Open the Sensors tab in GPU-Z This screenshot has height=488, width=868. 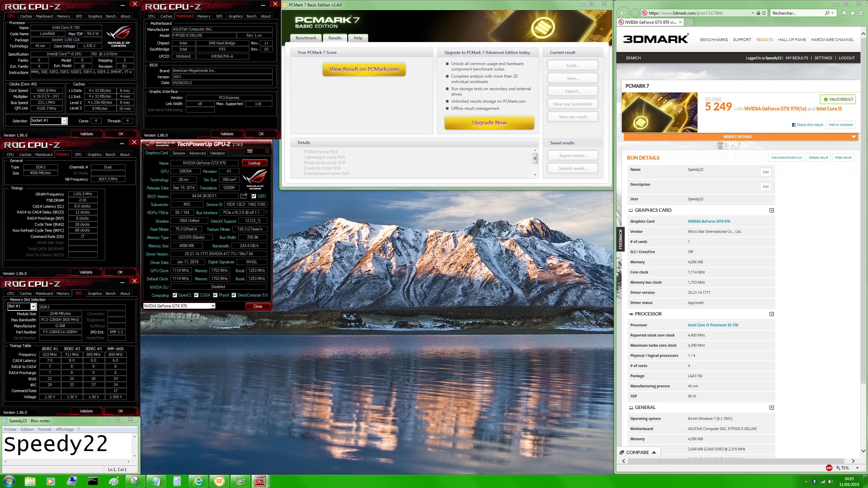coord(178,153)
